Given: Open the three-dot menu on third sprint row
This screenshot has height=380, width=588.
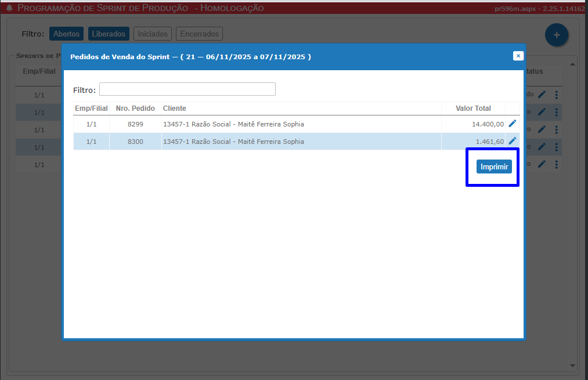Looking at the screenshot, I should click(x=556, y=129).
